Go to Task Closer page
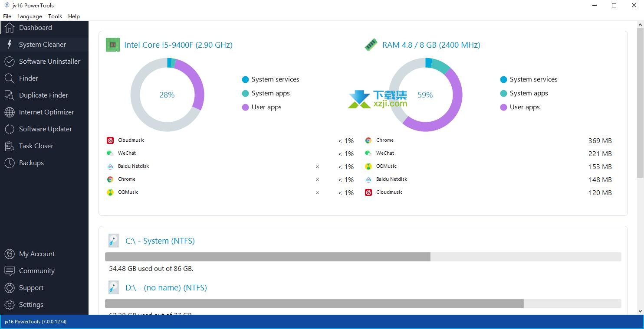The image size is (644, 329). pyautogui.click(x=44, y=146)
